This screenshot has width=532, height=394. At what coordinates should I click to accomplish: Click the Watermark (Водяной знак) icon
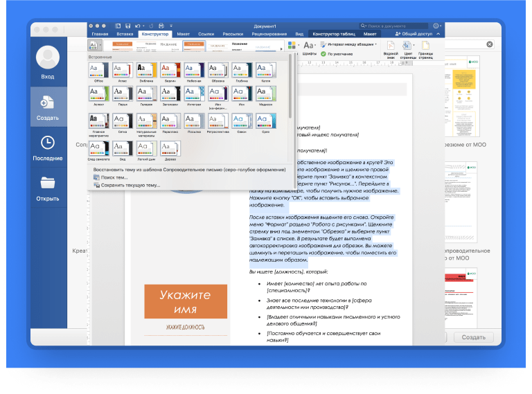click(x=391, y=46)
